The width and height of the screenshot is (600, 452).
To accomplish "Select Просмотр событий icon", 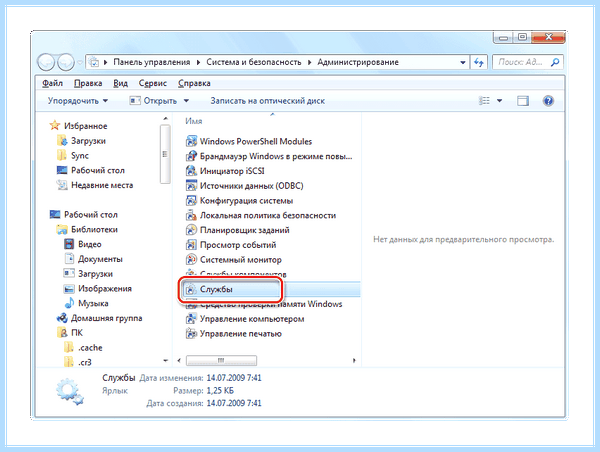I will click(191, 245).
